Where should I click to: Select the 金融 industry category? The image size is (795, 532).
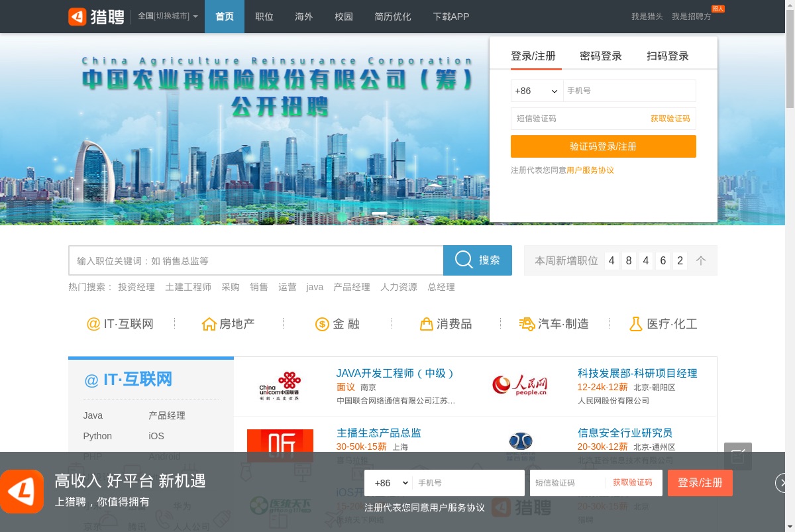click(x=337, y=324)
